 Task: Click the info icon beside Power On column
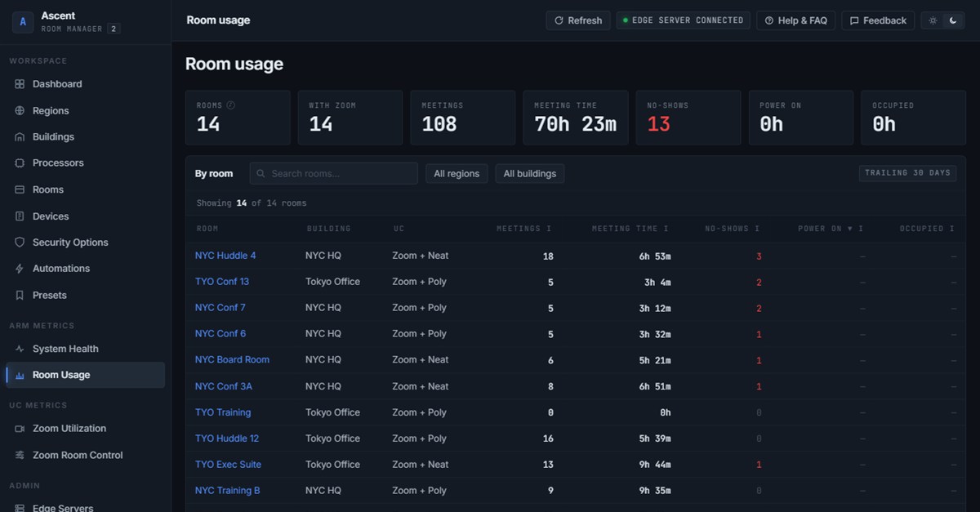861,229
